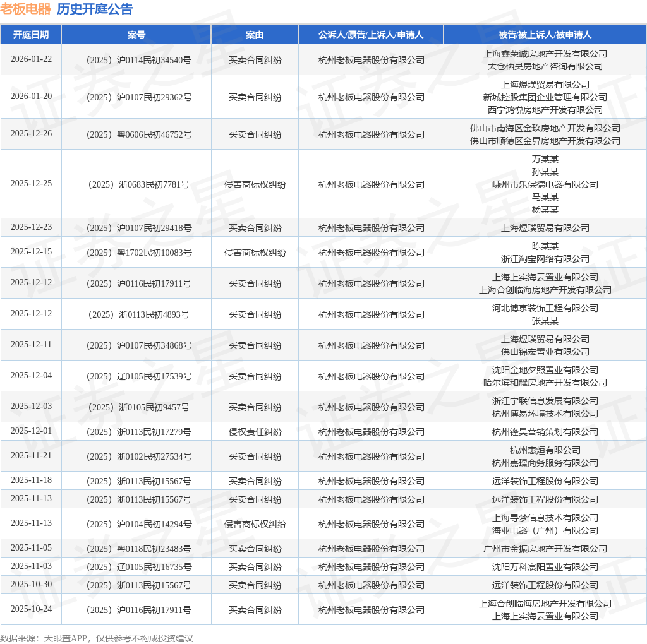Click defendant 佛山市顺德区金昇房地产开发有限公司
The image size is (647, 644).
tap(545, 141)
